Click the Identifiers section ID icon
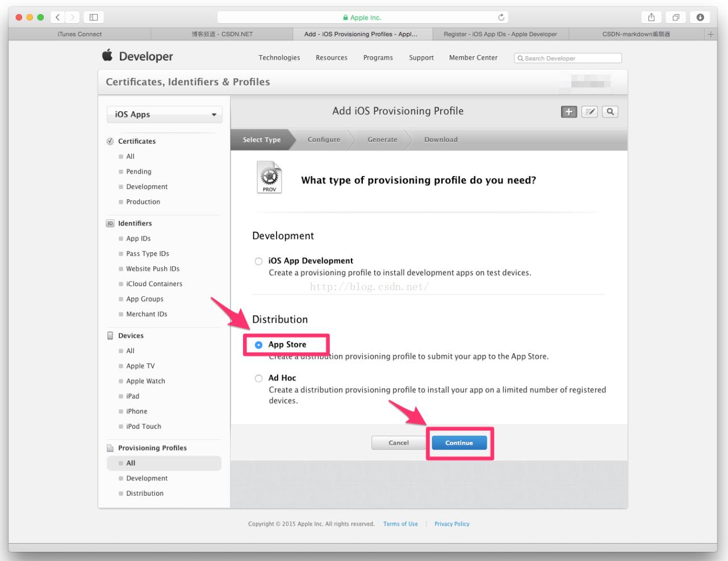The height and width of the screenshot is (561, 728). (x=110, y=224)
